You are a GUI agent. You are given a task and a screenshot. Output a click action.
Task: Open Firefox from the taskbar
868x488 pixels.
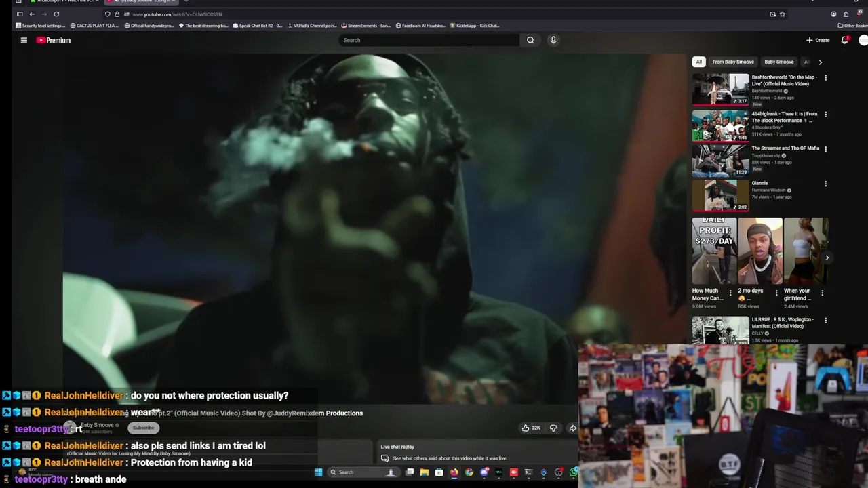tap(454, 472)
